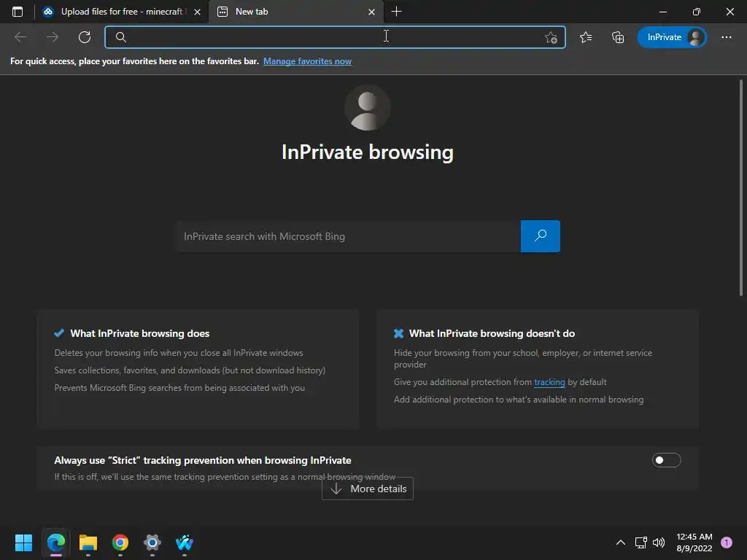Click text Deletes your browsing info line
747x560 pixels.
[x=179, y=353]
